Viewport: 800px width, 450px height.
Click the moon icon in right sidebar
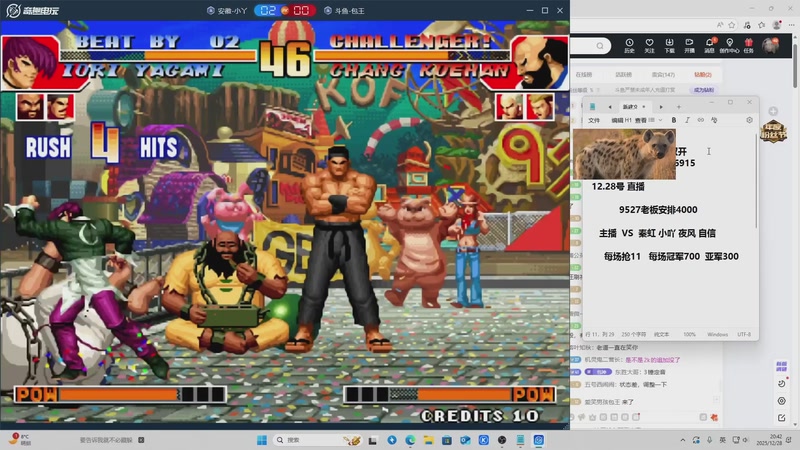[x=782, y=383]
